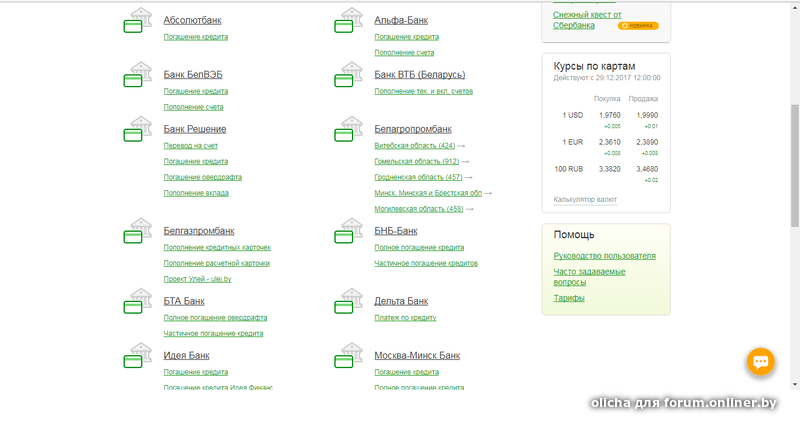Open the orange chat support icon
The image size is (800, 426).
[x=761, y=363]
